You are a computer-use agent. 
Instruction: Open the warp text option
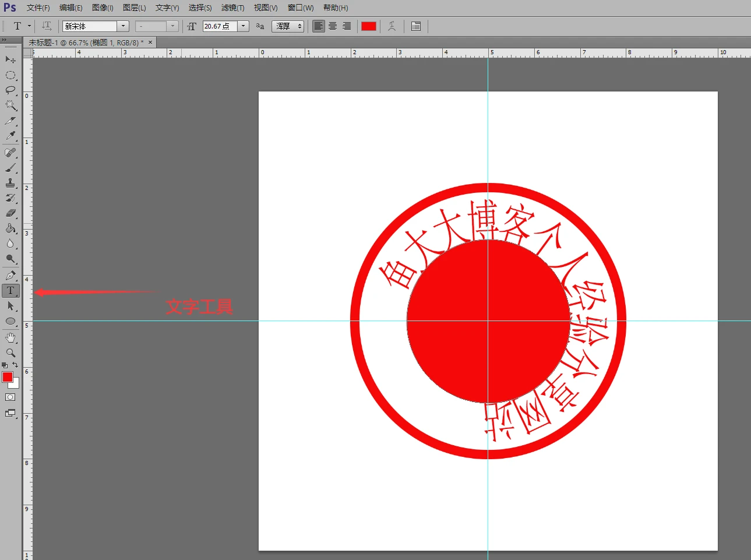coord(392,26)
